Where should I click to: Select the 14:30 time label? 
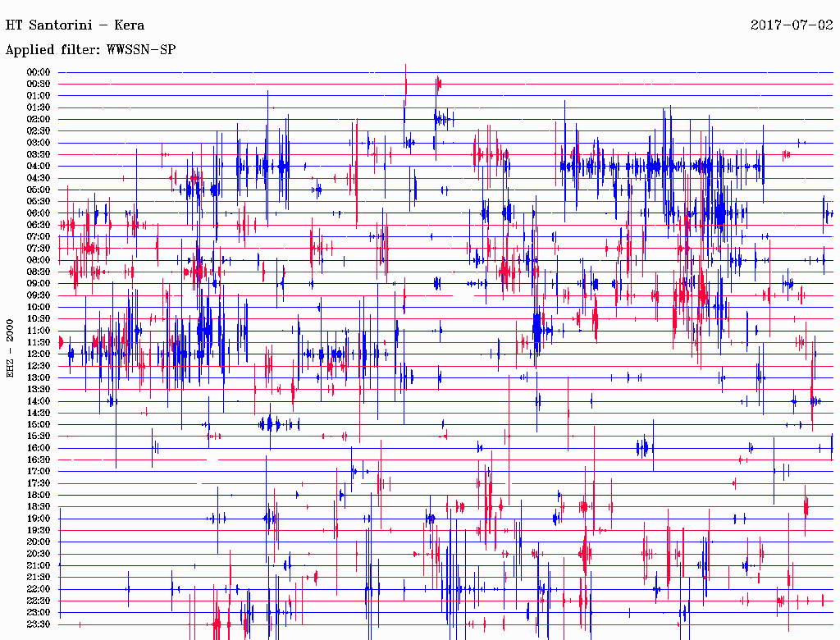[39, 413]
